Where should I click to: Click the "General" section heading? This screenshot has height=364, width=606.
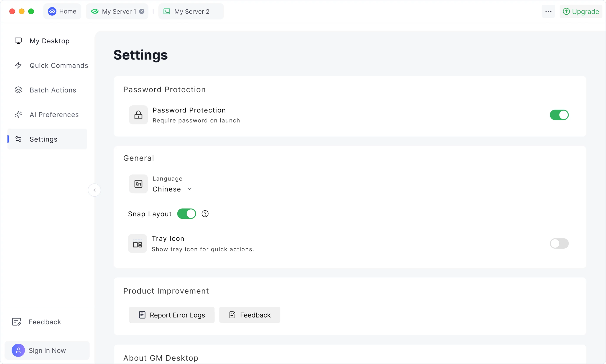[139, 158]
